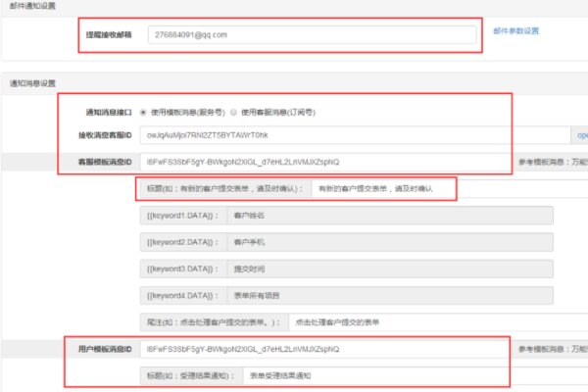Click the keyword4.DATA field 表单所有项目
Image resolution: width=588 pixels, height=392 pixels.
coord(390,296)
